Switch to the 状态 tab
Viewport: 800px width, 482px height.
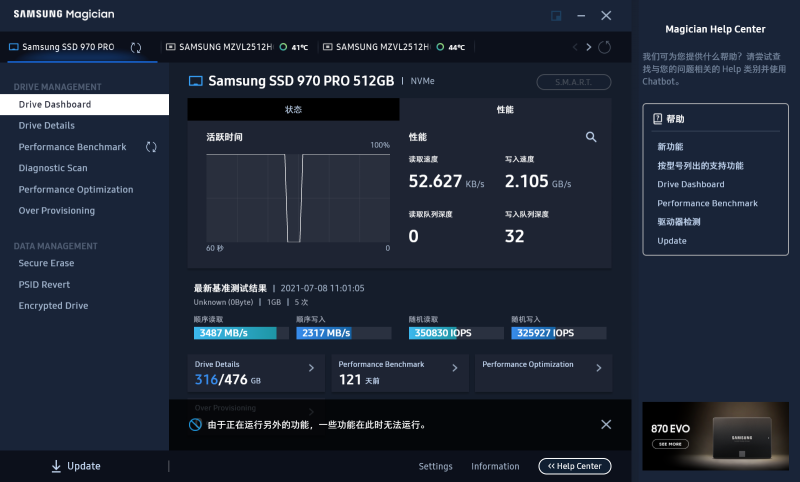[293, 109]
